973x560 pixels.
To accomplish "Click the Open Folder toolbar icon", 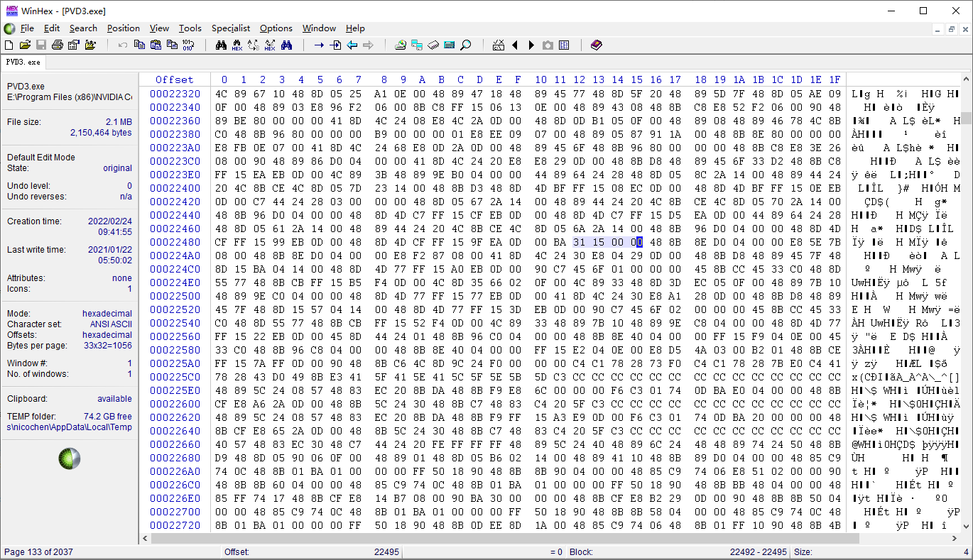I will [x=90, y=45].
